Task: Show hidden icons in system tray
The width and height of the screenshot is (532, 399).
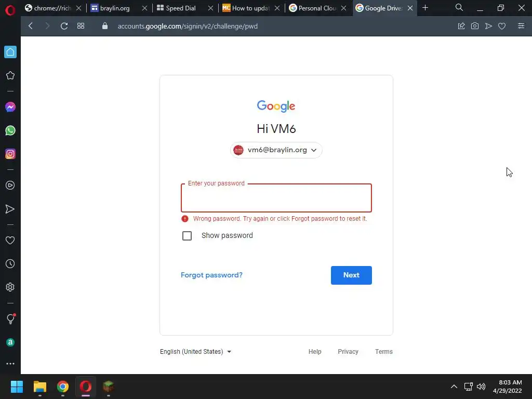Action: coord(454,387)
